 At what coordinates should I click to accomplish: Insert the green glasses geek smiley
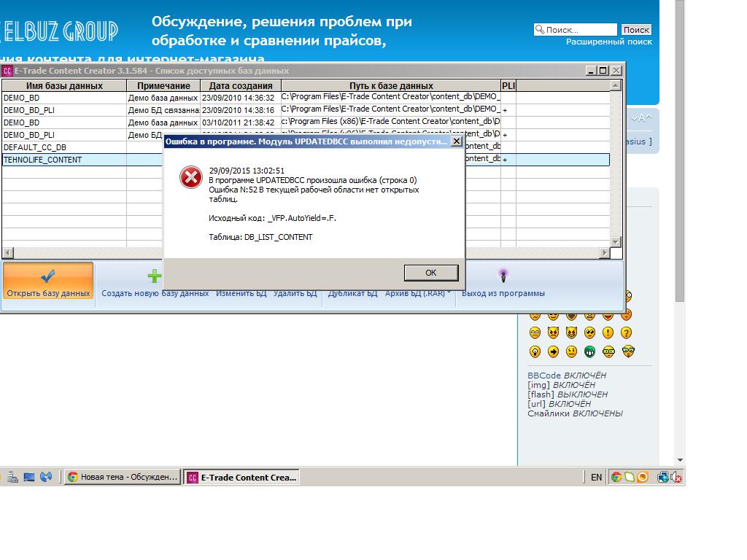[x=608, y=352]
